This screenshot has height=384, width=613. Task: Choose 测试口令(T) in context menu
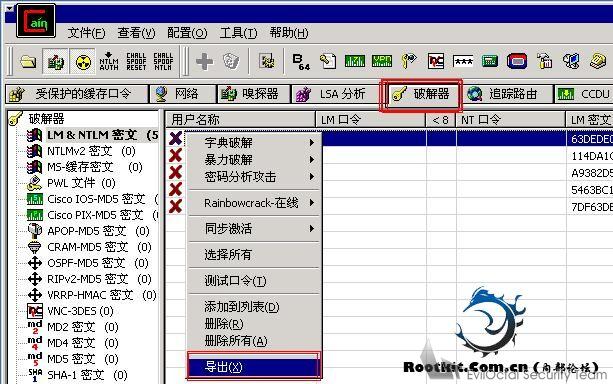255,281
